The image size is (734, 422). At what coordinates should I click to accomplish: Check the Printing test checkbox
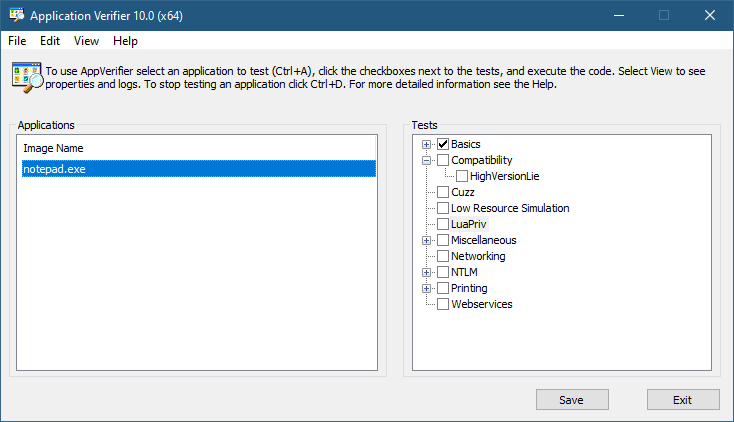point(443,288)
